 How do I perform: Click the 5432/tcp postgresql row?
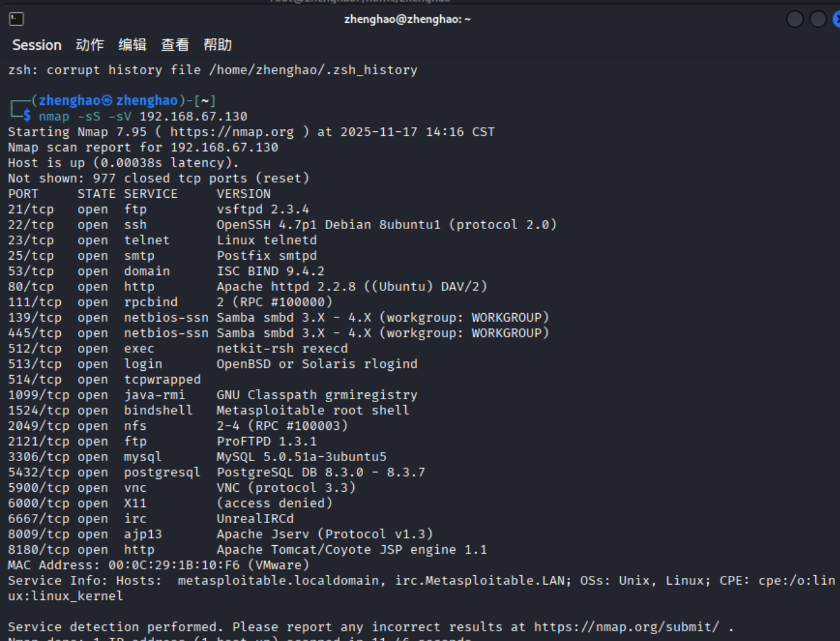coord(217,472)
